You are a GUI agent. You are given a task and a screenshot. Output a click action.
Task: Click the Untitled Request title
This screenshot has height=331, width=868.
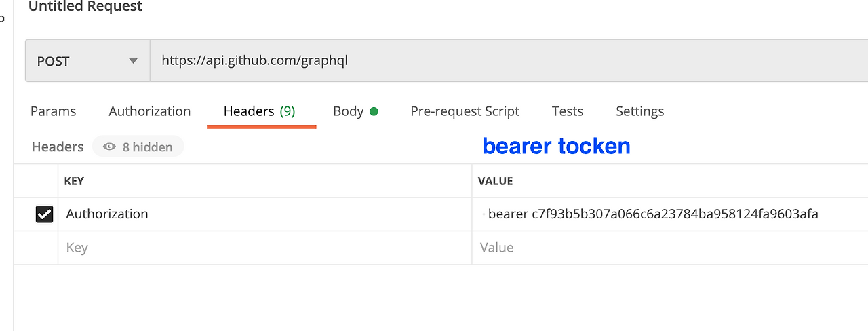tap(85, 7)
